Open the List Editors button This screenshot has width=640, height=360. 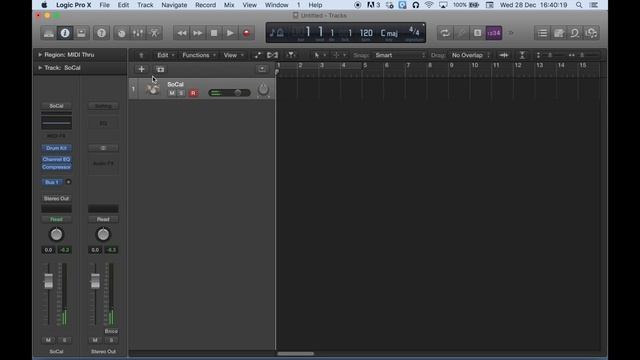point(542,33)
